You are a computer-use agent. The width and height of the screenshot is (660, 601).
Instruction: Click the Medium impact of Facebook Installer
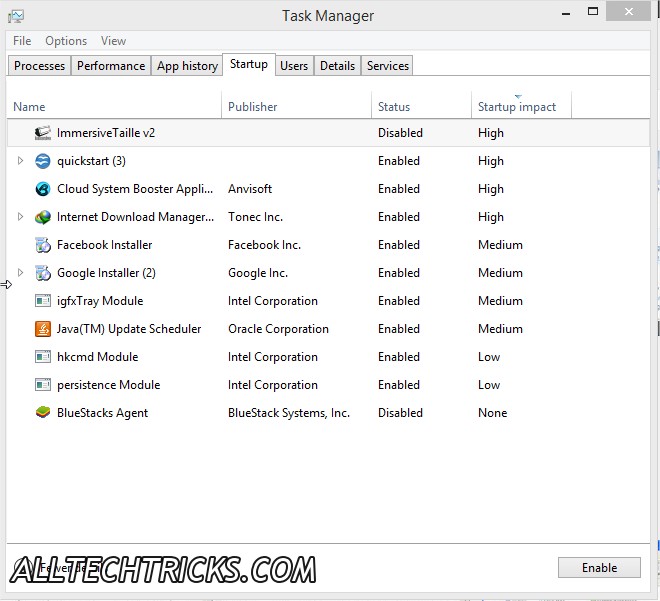point(500,245)
